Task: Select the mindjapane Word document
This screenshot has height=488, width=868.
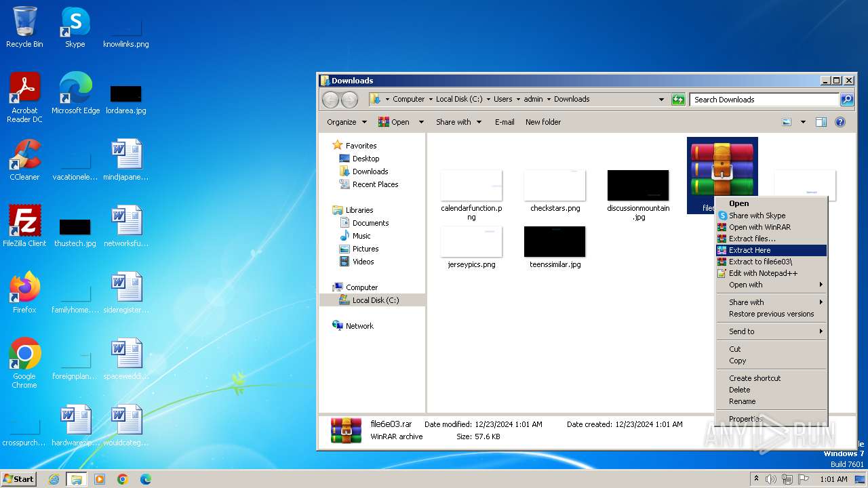Action: tap(125, 160)
